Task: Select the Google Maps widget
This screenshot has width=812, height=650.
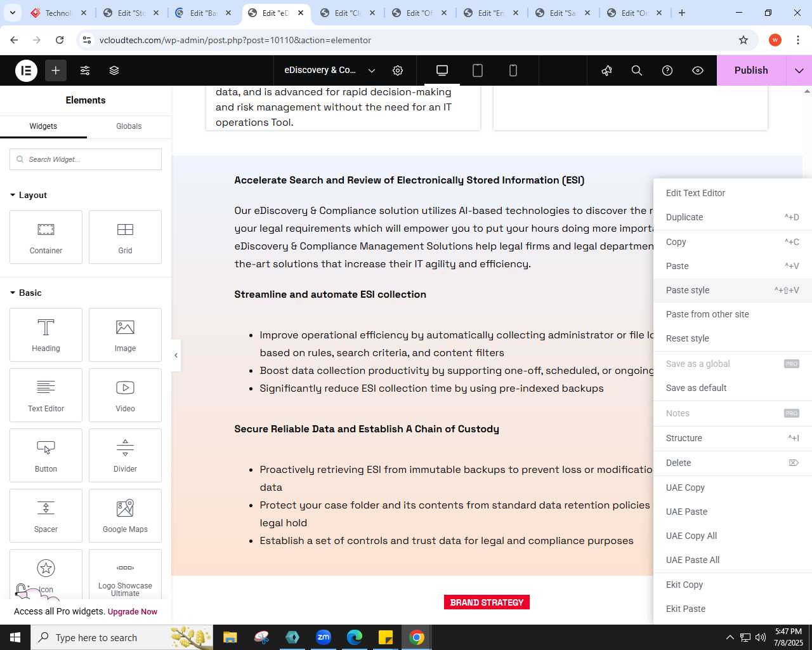Action: coord(125,515)
